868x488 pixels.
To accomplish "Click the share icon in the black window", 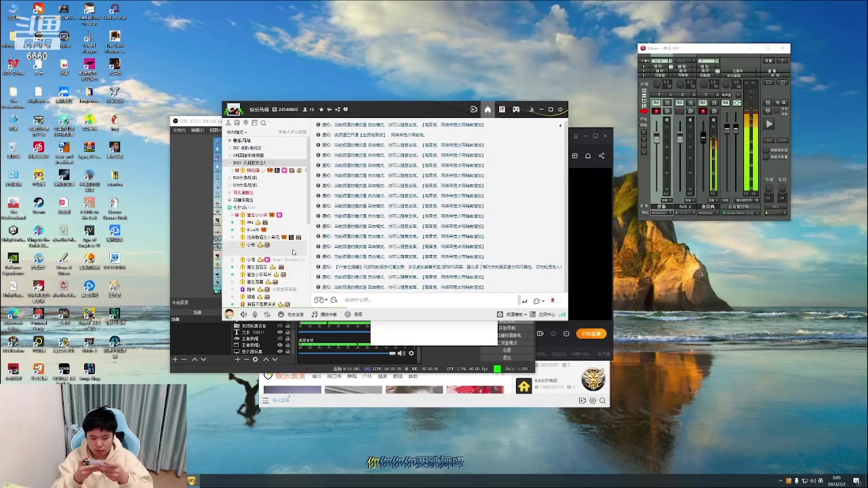I will [x=601, y=156].
